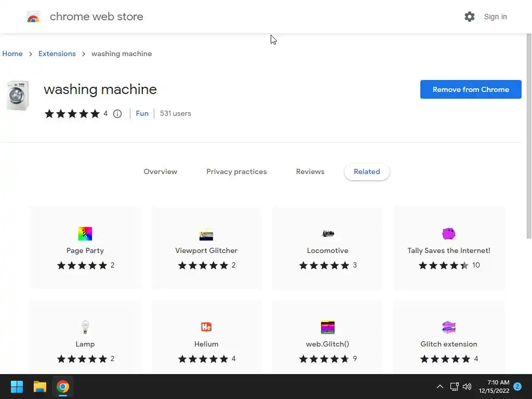
Task: Open the taskbar clock and date
Action: (x=494, y=387)
